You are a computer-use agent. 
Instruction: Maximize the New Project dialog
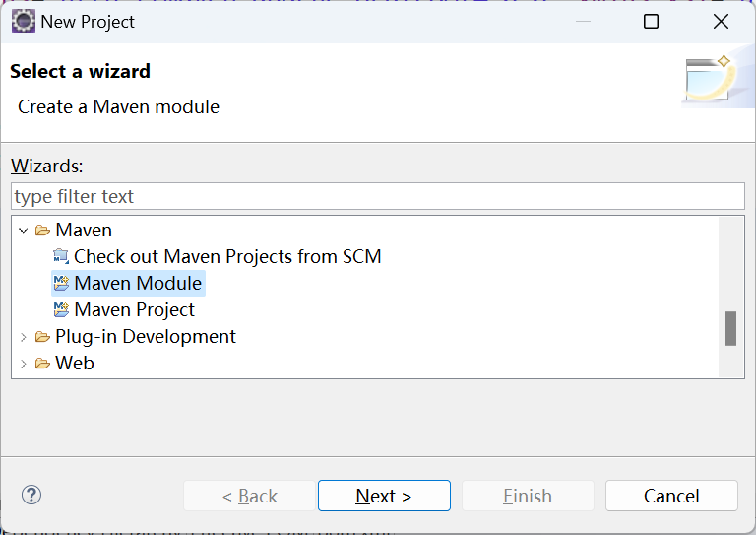[651, 22]
